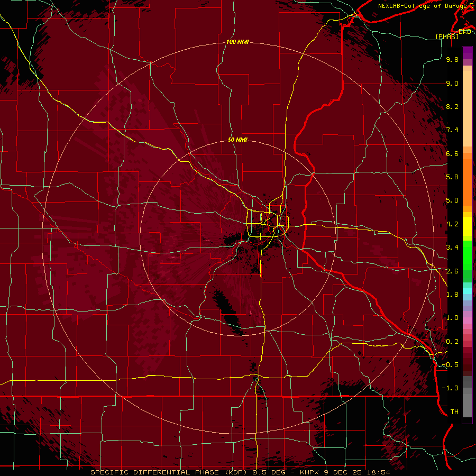Click the 5.8 value on the color scale
Viewport: 476px width, 476px height.
point(452,177)
